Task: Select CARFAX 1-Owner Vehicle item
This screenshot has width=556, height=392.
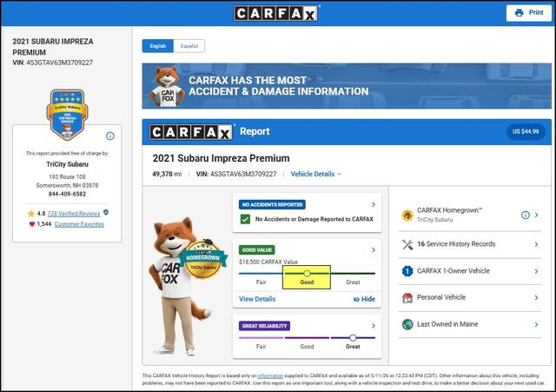Action: (470, 271)
